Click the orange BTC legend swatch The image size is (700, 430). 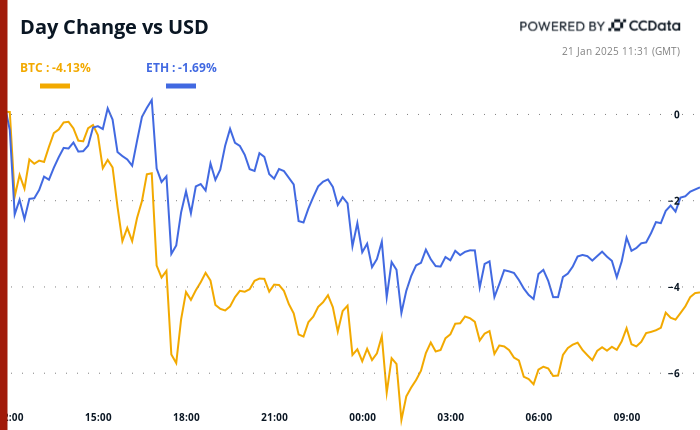pos(55,86)
